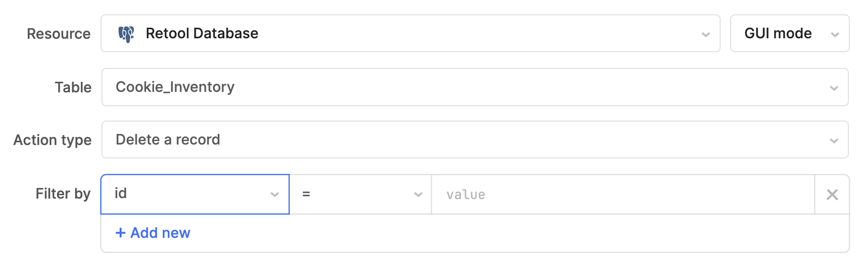Open the GUI mode dropdown
The width and height of the screenshot is (868, 268).
[x=790, y=33]
